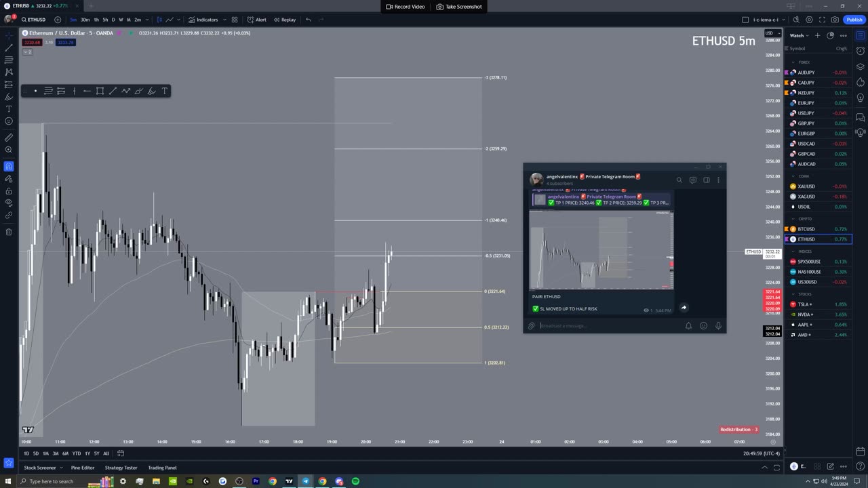Screen dimensions: 868x488
Task: Collapse the FOREX watchlist section
Action: [793, 62]
